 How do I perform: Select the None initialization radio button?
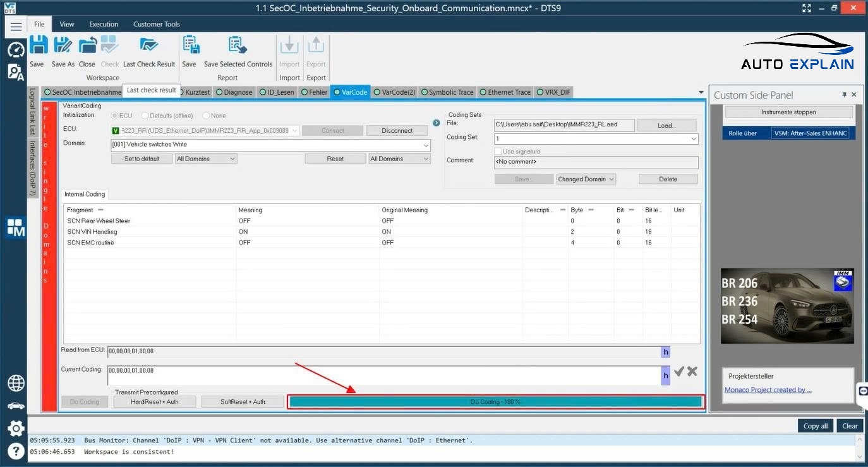pyautogui.click(x=207, y=116)
